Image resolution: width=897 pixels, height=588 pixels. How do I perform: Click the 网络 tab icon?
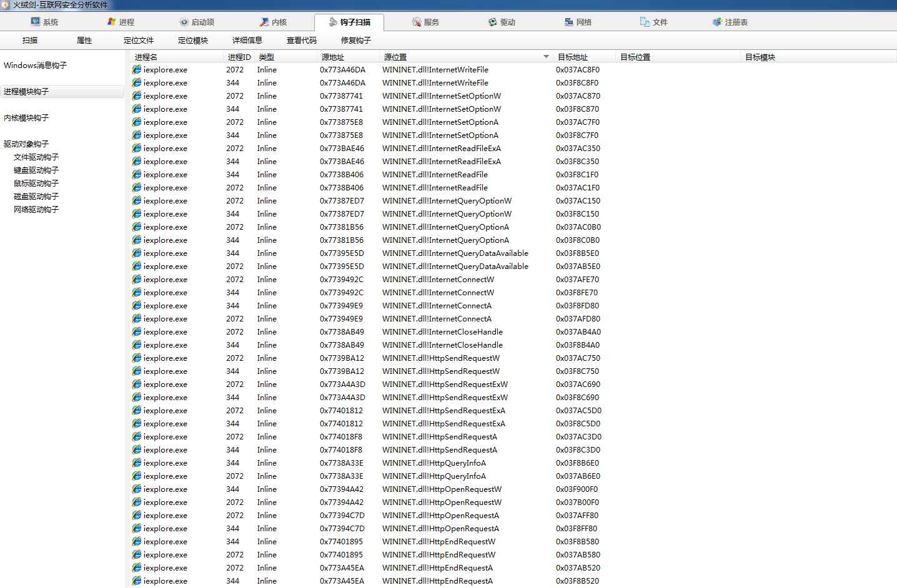click(x=569, y=22)
